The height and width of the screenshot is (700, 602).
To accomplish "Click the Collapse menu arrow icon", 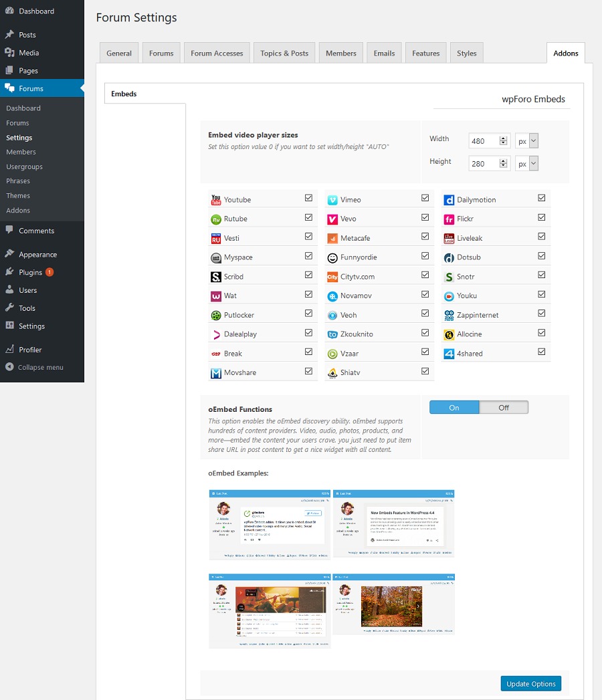I will pyautogui.click(x=9, y=367).
